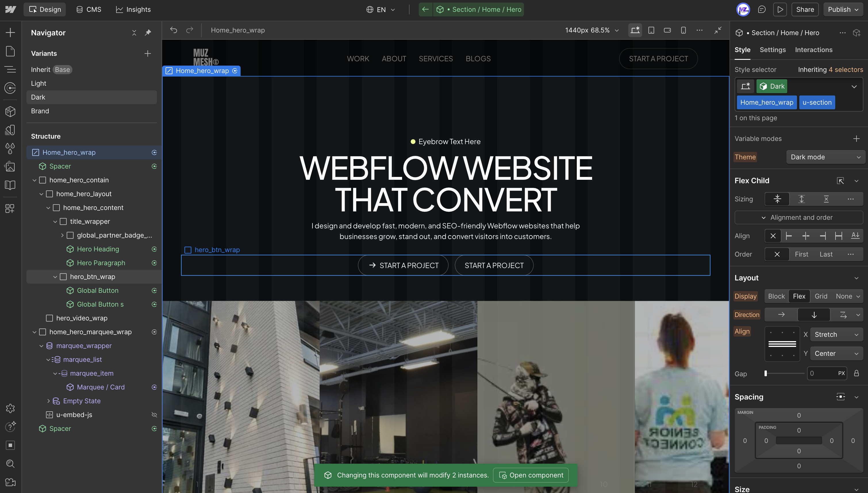Expand Alignment and order section
The image size is (868, 493).
coord(798,217)
